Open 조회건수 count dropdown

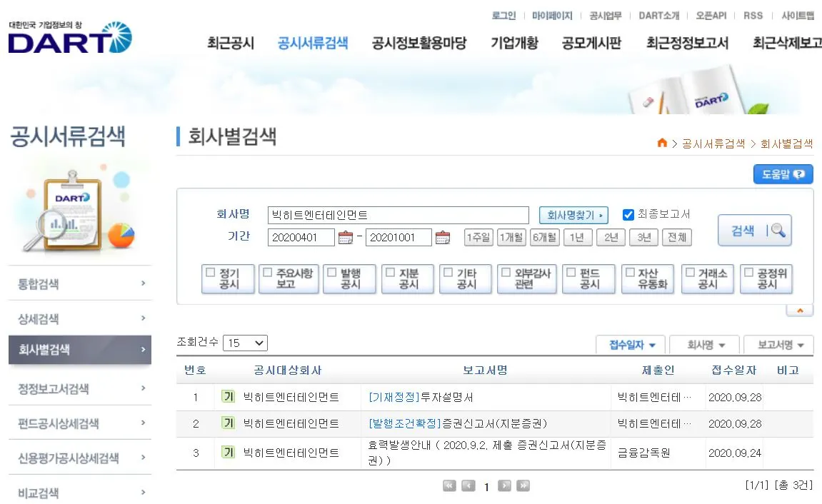coord(246,343)
